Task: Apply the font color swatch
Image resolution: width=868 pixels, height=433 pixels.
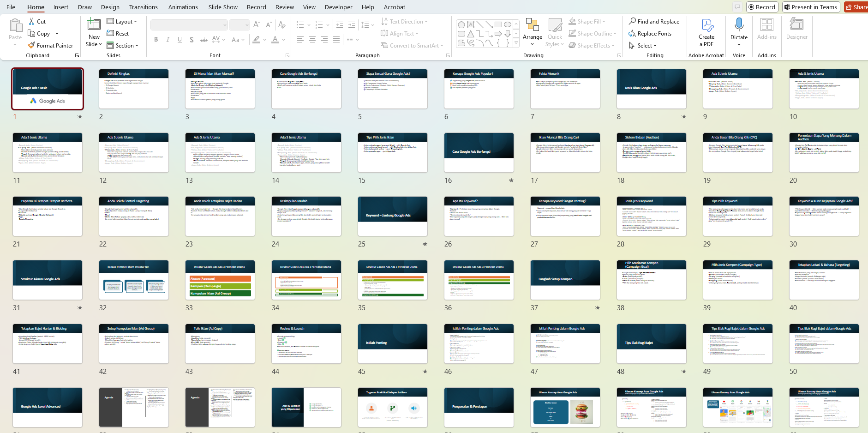Action: (275, 40)
